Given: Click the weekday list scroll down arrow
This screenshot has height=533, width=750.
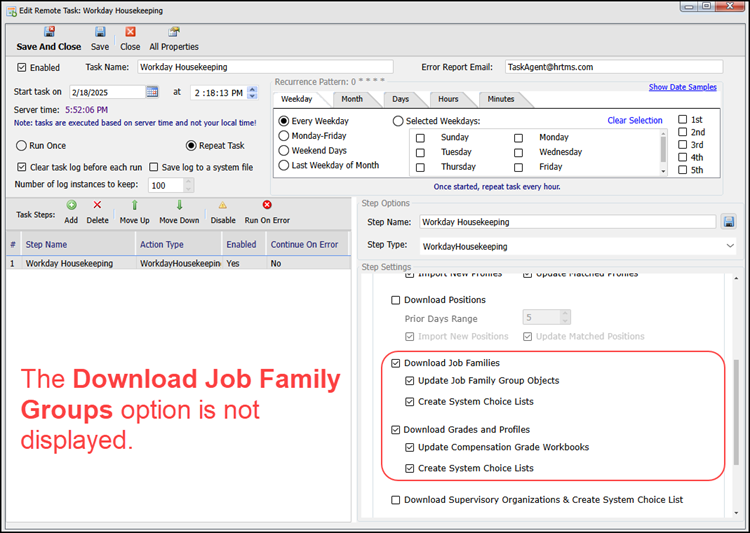Looking at the screenshot, I should (663, 171).
